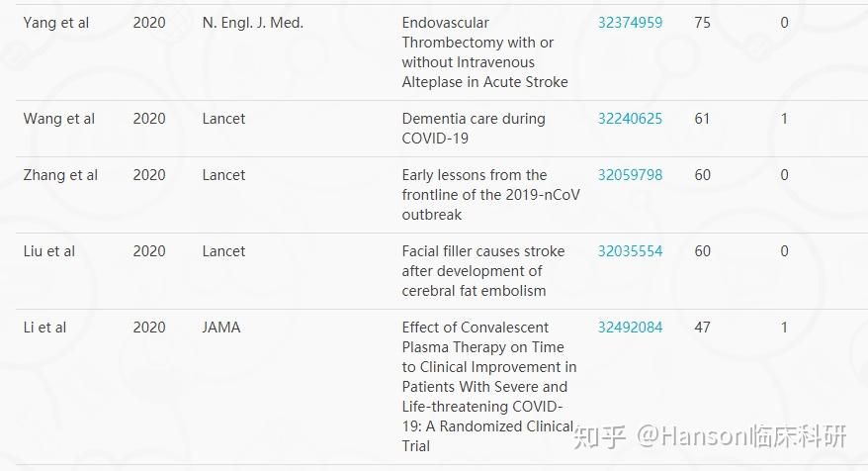The height and width of the screenshot is (471, 868).
Task: Open PubMed link 32374959
Action: click(x=630, y=23)
